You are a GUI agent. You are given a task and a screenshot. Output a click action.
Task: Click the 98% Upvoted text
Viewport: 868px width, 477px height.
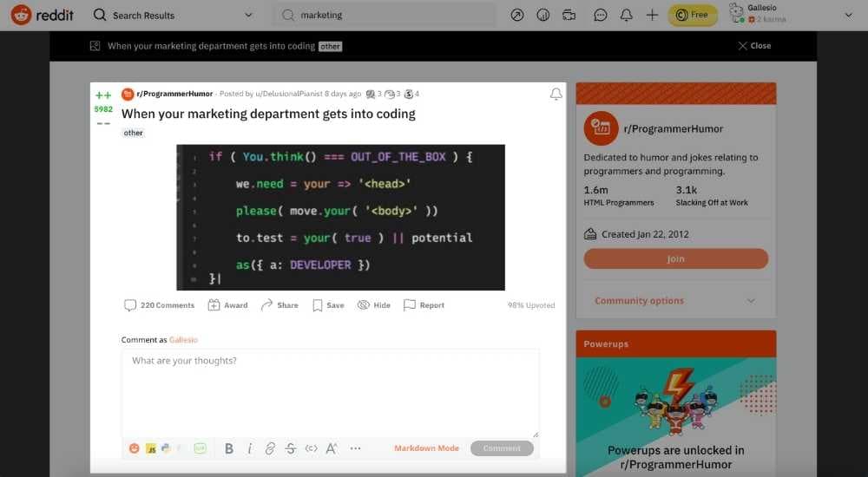pyautogui.click(x=531, y=305)
